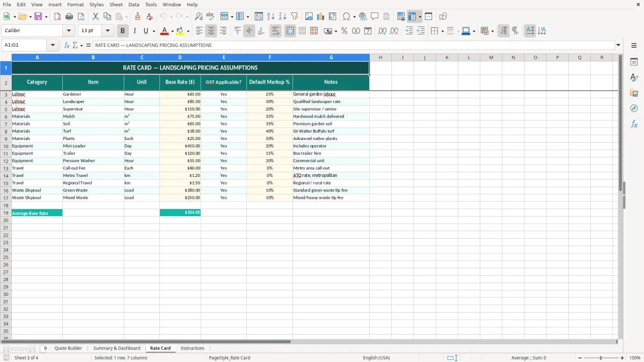Toggle Center Horizontally alignment
644x362 pixels.
211,31
